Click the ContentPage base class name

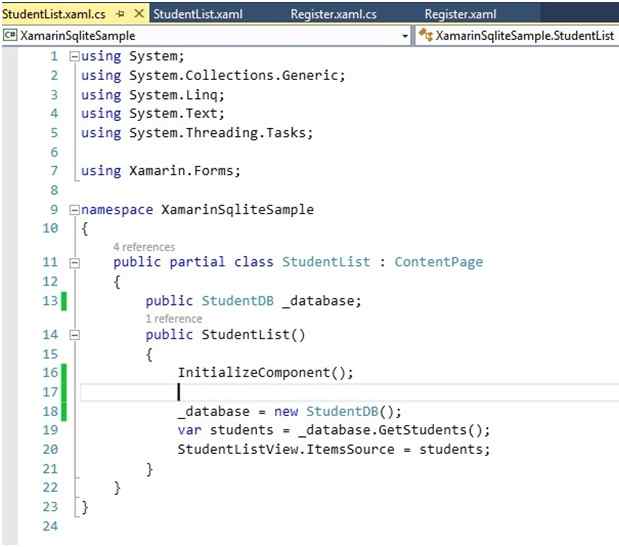439,262
